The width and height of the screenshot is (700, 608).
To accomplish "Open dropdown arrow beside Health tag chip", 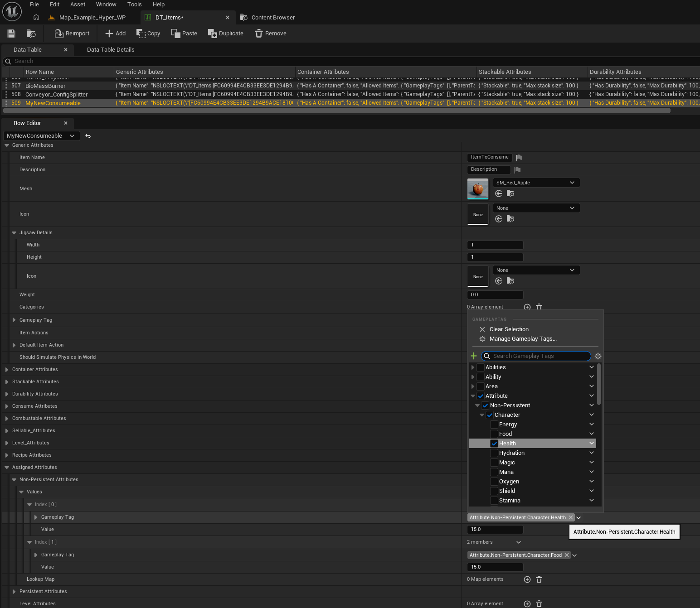I will (578, 518).
